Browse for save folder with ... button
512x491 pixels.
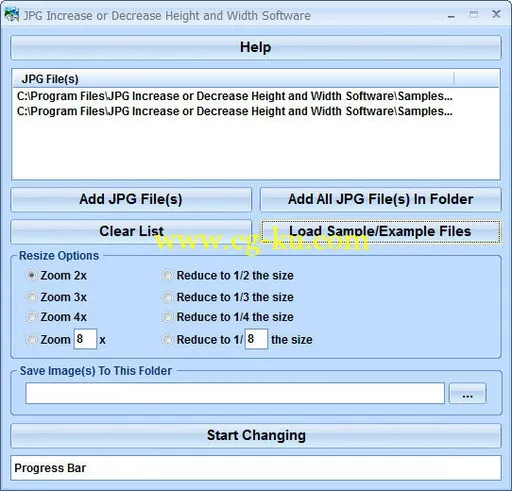tap(467, 393)
